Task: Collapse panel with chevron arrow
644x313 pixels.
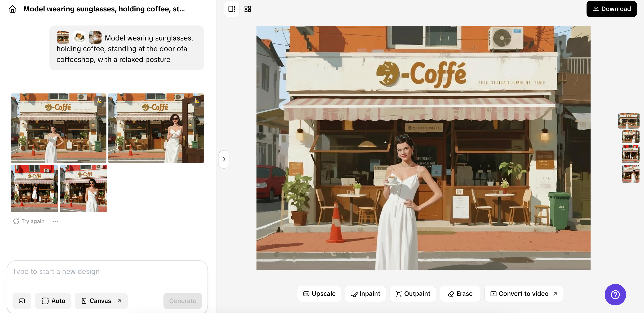Action: 224,159
